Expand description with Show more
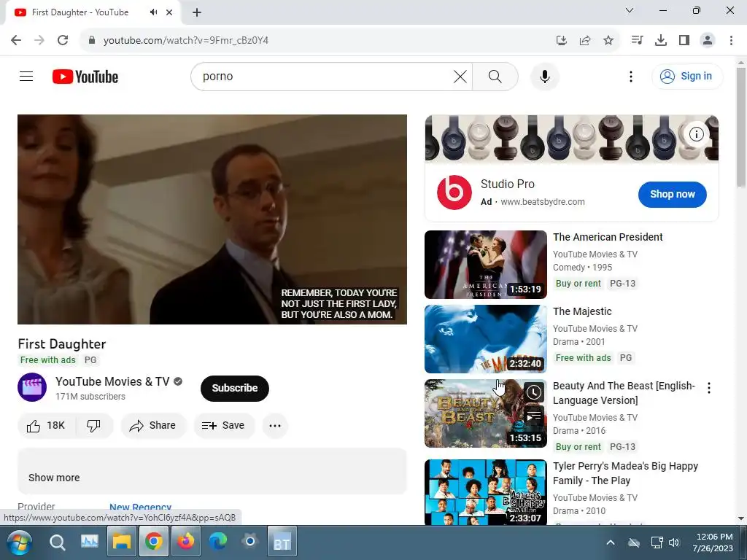Image resolution: width=747 pixels, height=560 pixels. 54,478
